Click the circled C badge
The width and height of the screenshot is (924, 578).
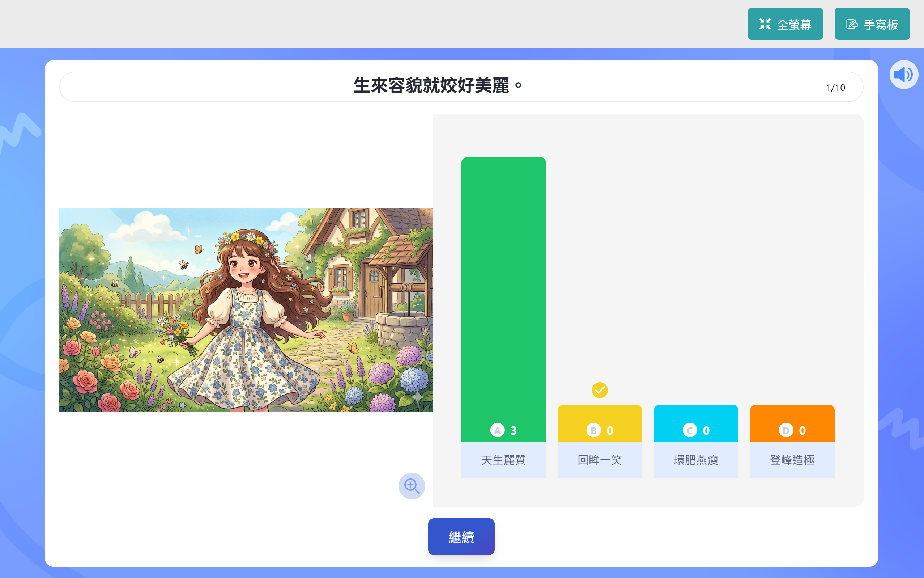[x=690, y=430]
